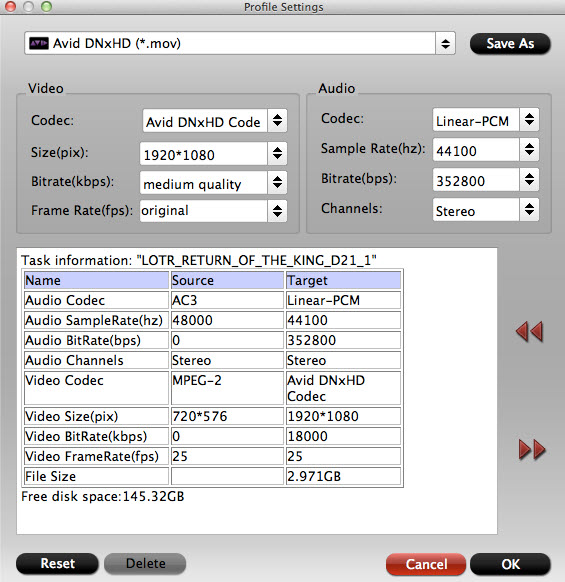The width and height of the screenshot is (565, 582).
Task: Open the Sample Rate(hz) dropdown arrows
Action: [529, 150]
